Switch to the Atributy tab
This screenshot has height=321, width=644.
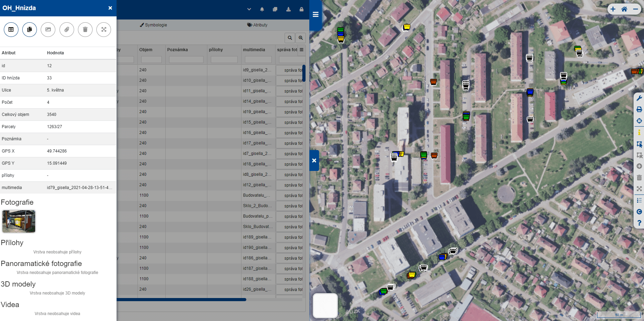click(x=257, y=25)
